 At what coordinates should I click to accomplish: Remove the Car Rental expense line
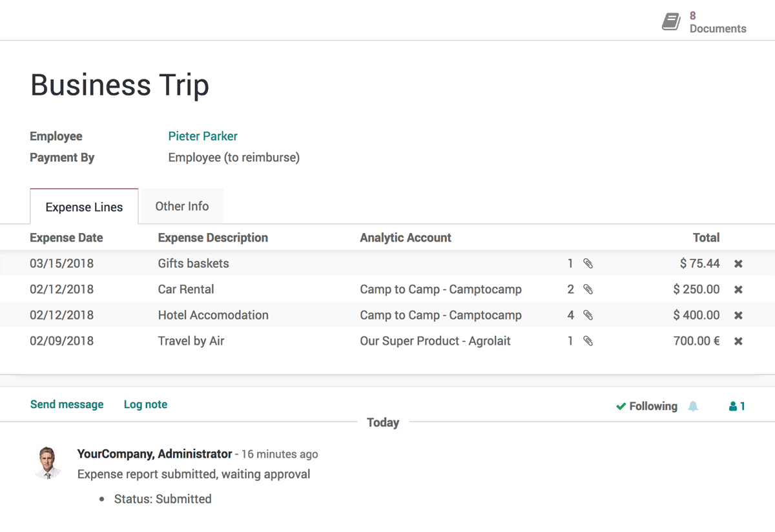738,289
